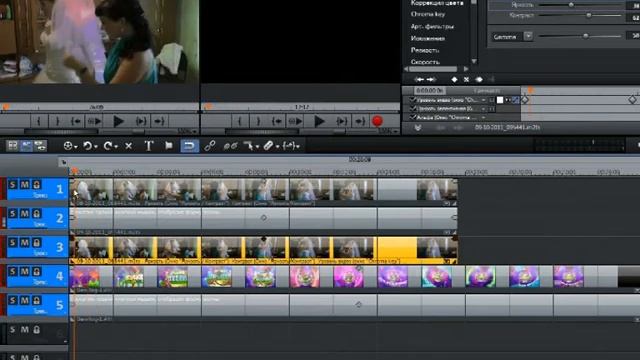640x360 pixels.
Task: Click the insert mode brackets tool
Action: [x=289, y=146]
